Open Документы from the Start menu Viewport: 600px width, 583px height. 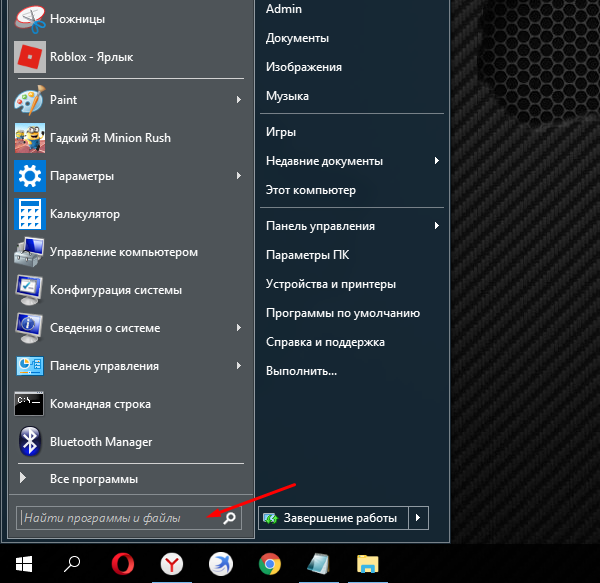tap(297, 38)
